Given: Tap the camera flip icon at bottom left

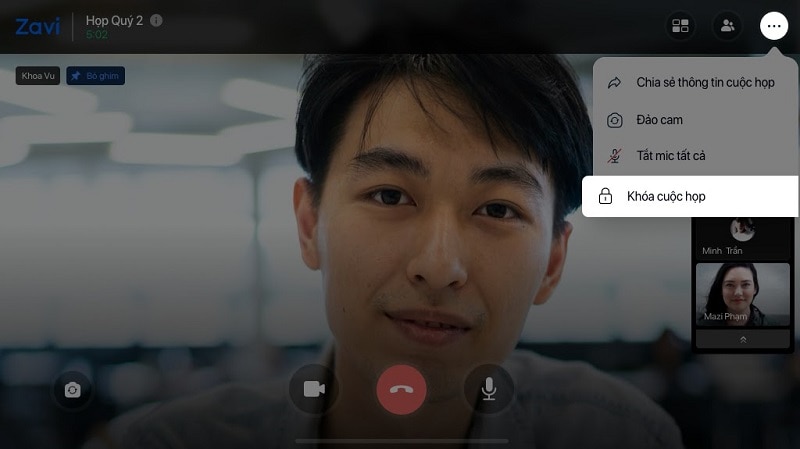Looking at the screenshot, I should (72, 390).
